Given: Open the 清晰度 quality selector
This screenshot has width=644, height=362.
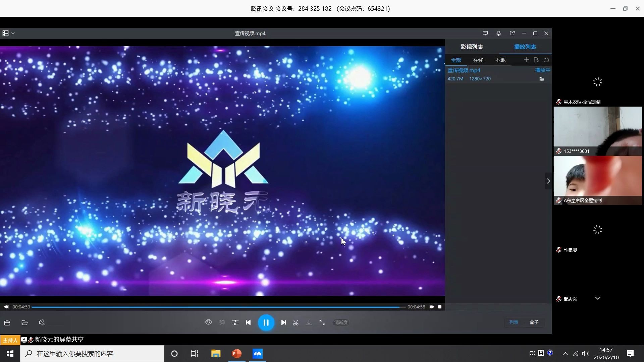Looking at the screenshot, I should (x=341, y=322).
